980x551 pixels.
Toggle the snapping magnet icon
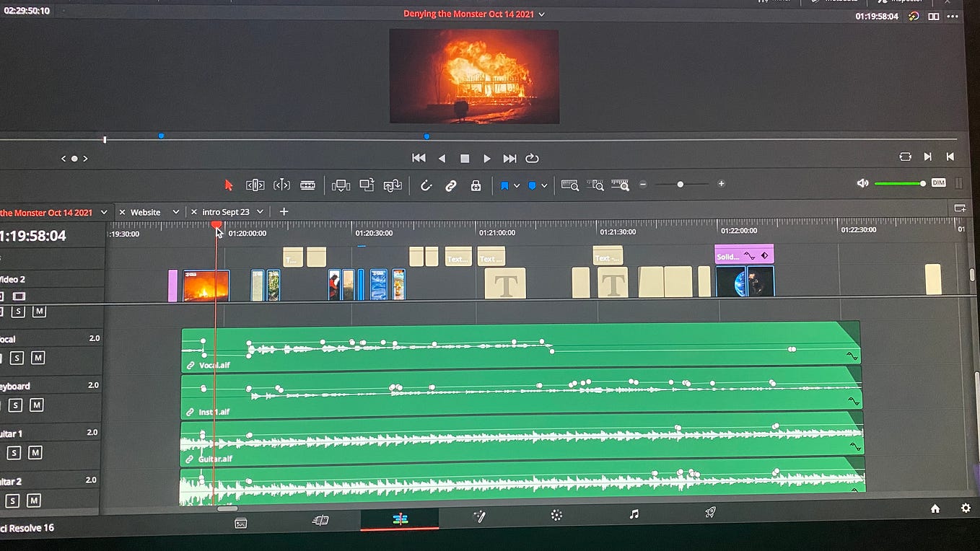(426, 185)
